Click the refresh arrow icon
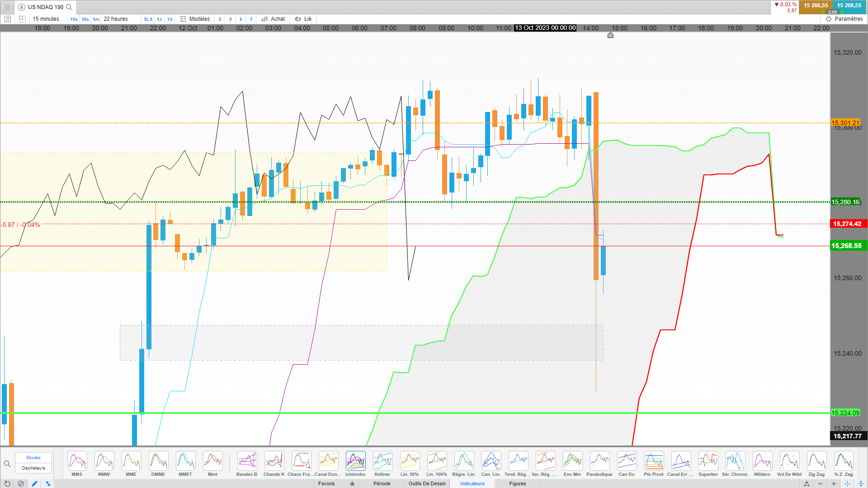868x488 pixels. click(x=7, y=483)
